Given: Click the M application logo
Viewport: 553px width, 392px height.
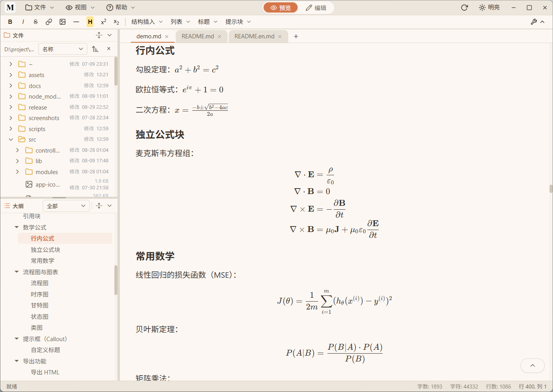Looking at the screenshot, I should [10, 7].
